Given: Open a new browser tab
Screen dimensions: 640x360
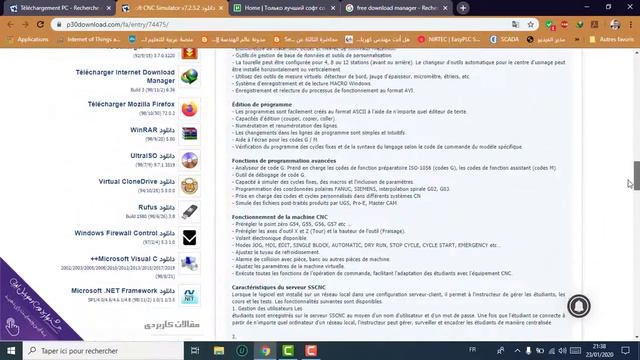Looking at the screenshot, I should 463,8.
